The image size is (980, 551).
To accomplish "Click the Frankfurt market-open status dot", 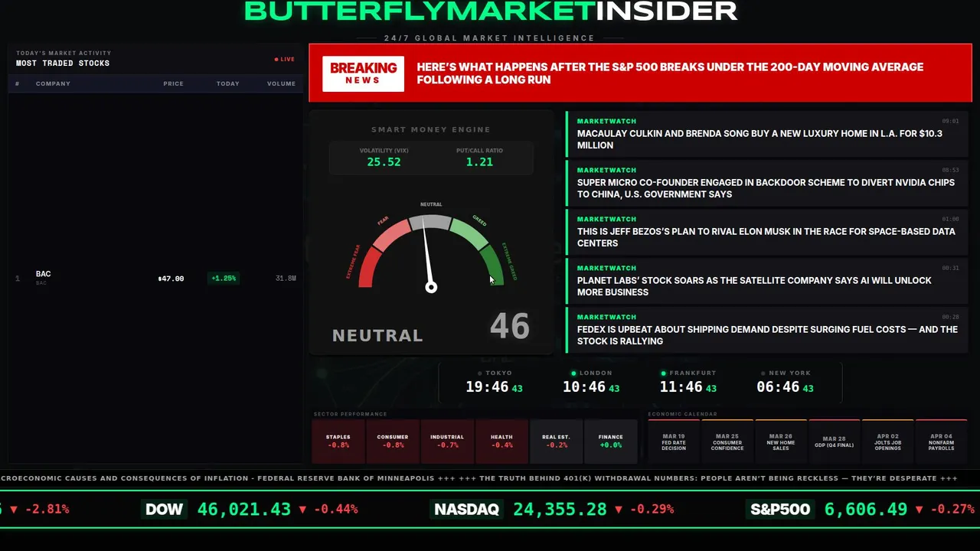I will point(663,373).
